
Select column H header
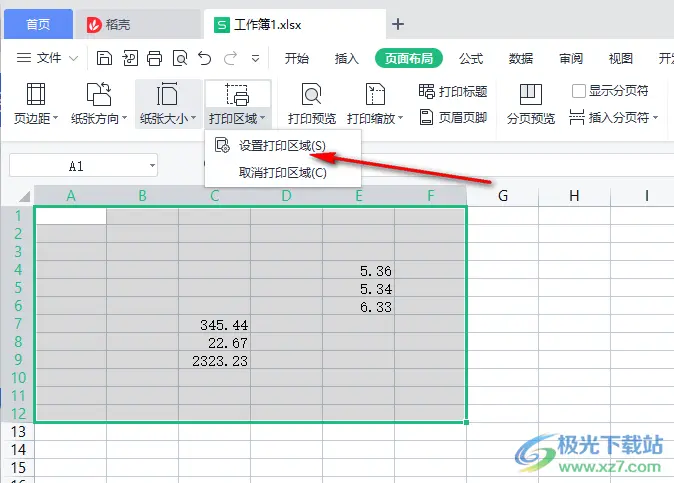574,196
